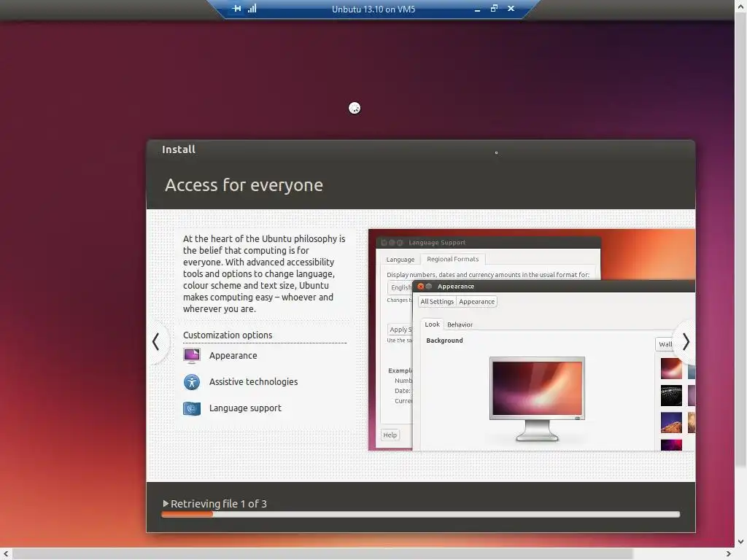Click the signal strength icon in VM toolbar
Image resolution: width=747 pixels, height=560 pixels.
coord(252,9)
